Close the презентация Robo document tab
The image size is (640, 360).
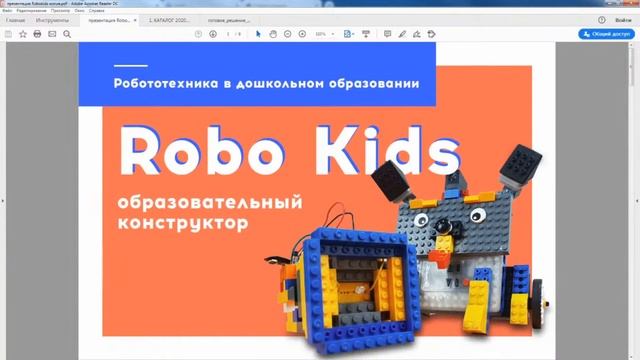135,20
